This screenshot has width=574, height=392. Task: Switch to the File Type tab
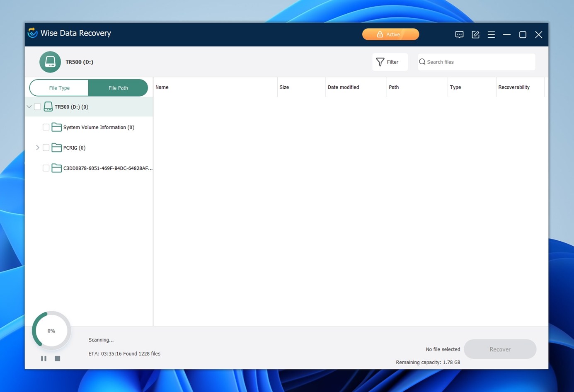59,88
